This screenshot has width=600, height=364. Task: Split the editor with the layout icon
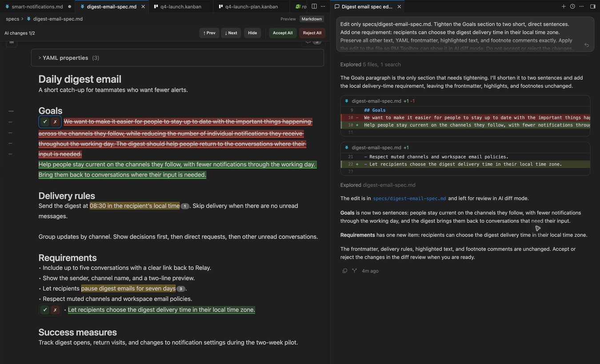[314, 7]
